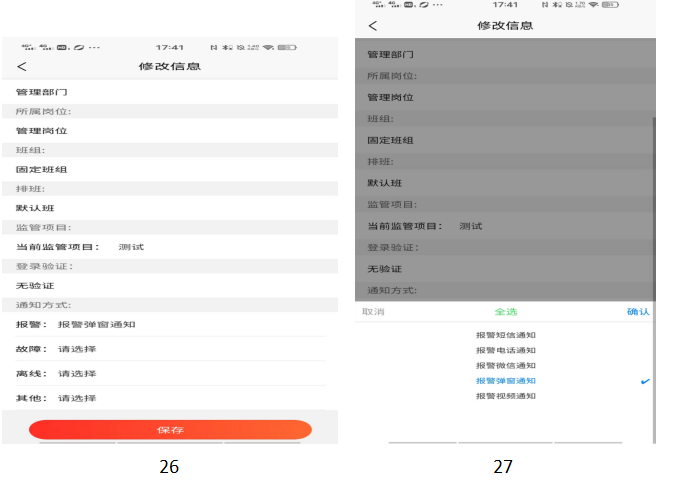Image resolution: width=683 pixels, height=490 pixels.
Task: Click 修改信息 title in screen 27
Action: tap(505, 26)
